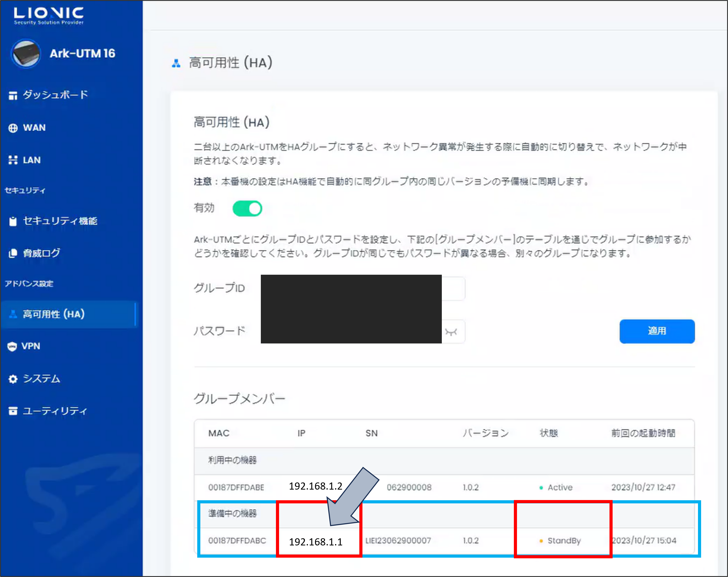Screen dimensions: 728x577
Task: Toggle password visibility eye icon
Action: pos(451,332)
